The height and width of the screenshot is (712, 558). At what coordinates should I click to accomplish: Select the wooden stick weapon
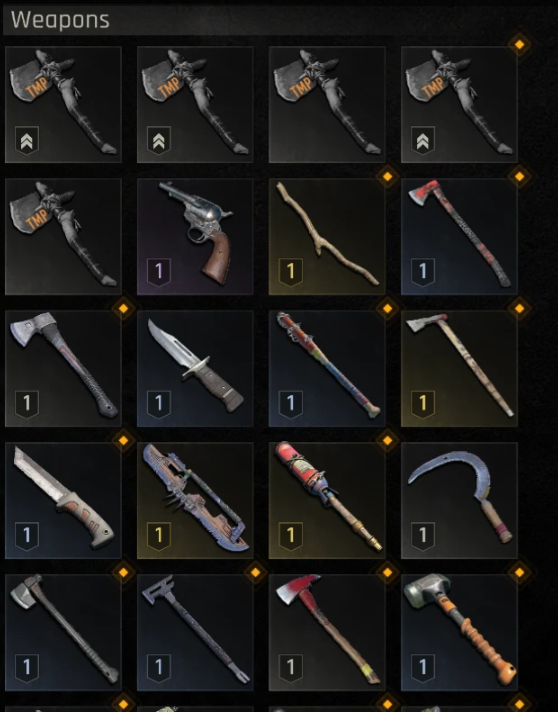tap(327, 237)
